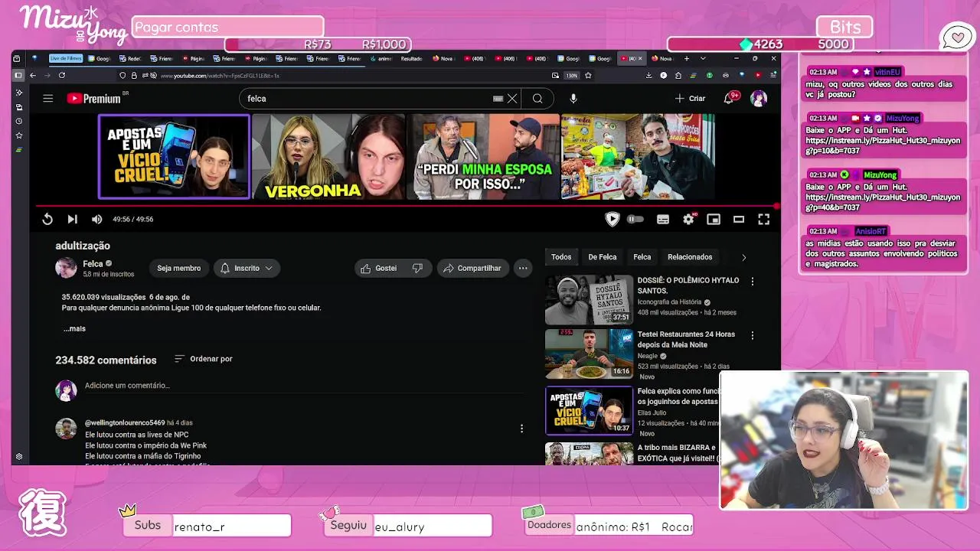Expand the list all tabs chevron
The width and height of the screenshot is (980, 551).
pyautogui.click(x=703, y=58)
